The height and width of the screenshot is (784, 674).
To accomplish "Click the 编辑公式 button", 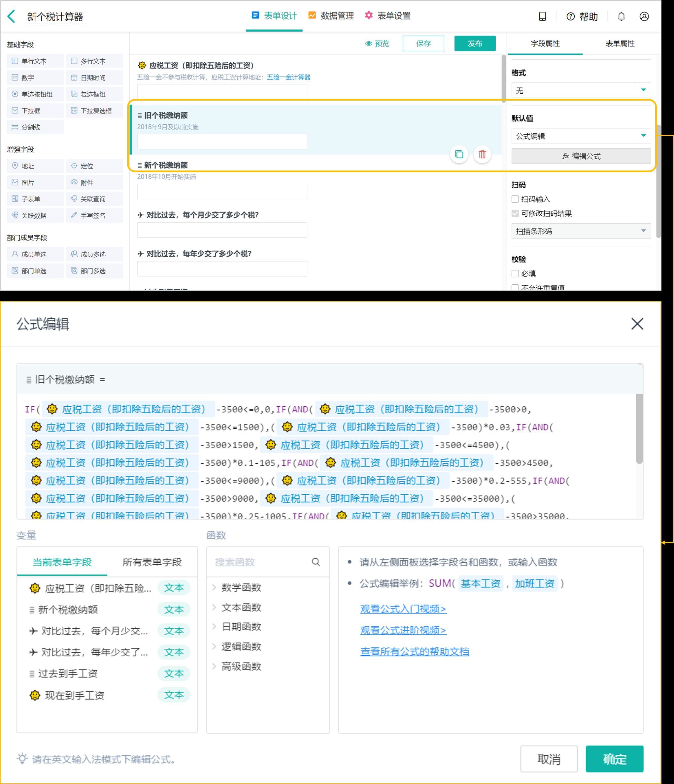I will click(x=581, y=156).
